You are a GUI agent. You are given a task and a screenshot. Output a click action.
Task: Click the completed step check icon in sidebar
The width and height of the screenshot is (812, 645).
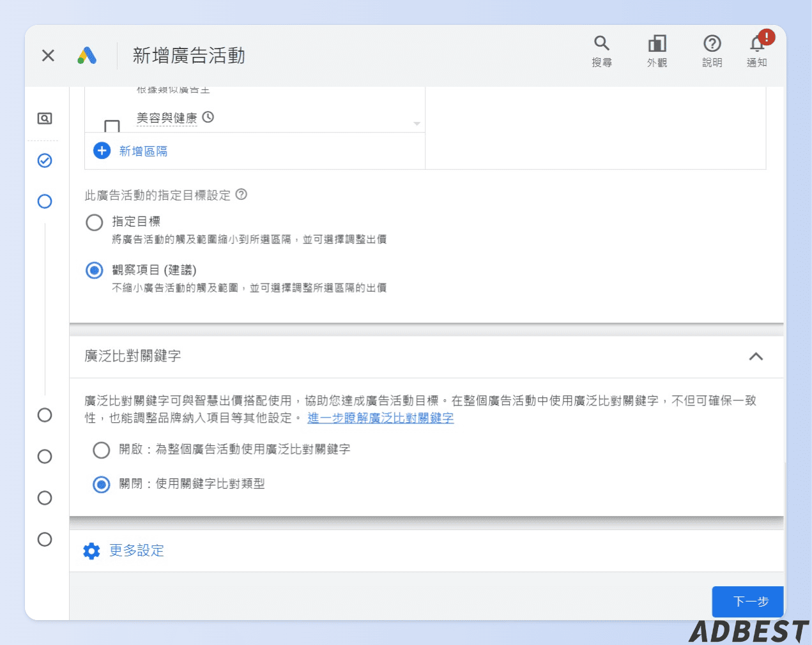tap(44, 160)
